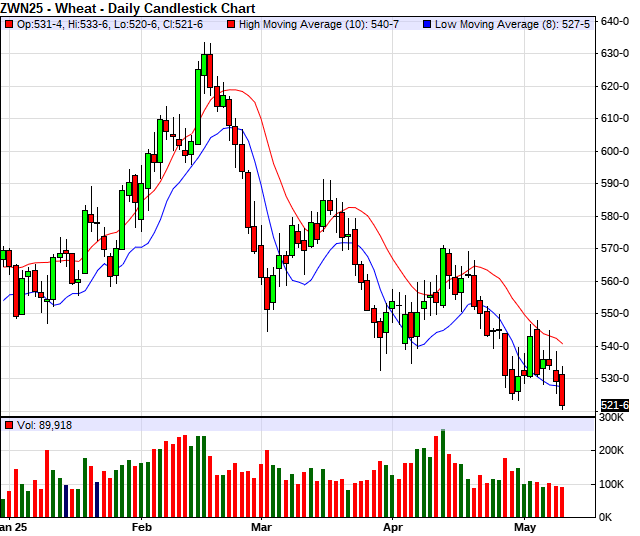Select the May label on the date axis
The height and width of the screenshot is (536, 640).
tap(524, 526)
